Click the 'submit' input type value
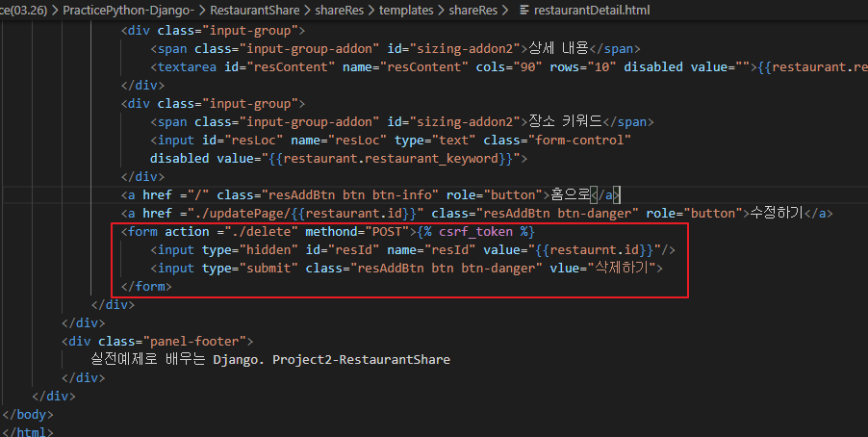Image resolution: width=868 pixels, height=437 pixels. click(x=268, y=268)
